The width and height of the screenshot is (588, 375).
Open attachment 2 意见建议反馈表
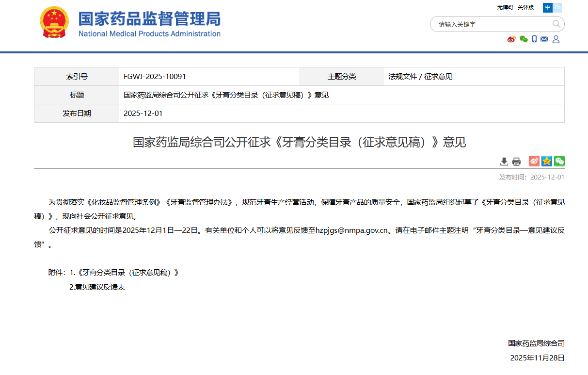click(97, 287)
